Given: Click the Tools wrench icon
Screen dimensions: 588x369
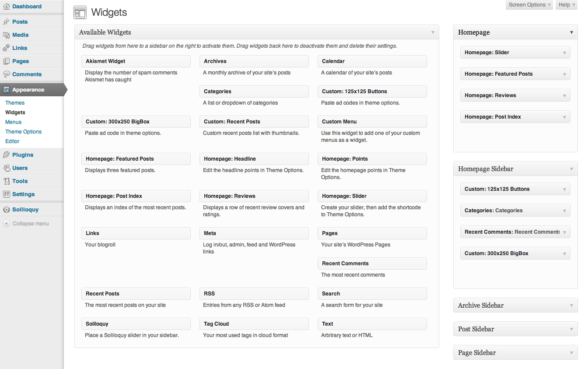Looking at the screenshot, I should [x=6, y=181].
